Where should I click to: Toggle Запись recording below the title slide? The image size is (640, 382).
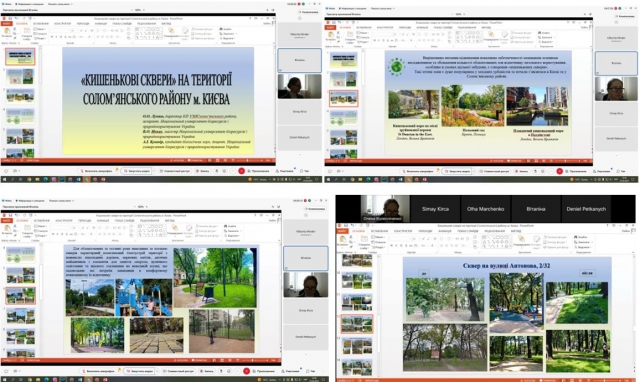click(203, 171)
